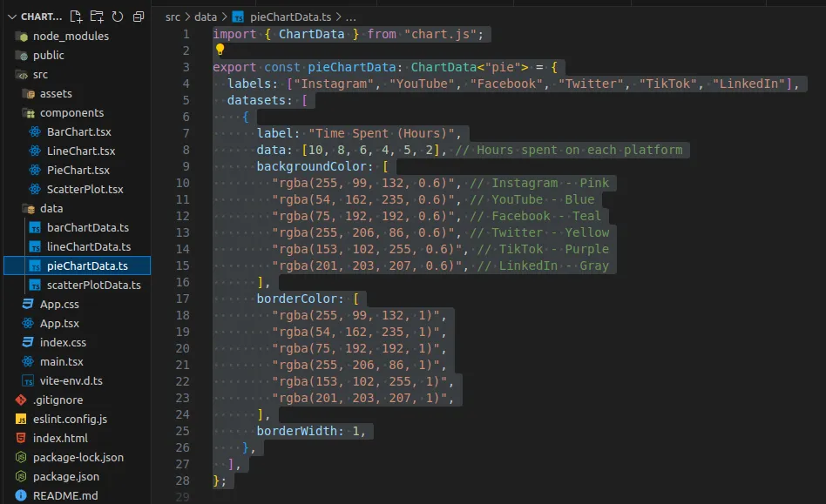
Task: Open PieChart.tsx file
Action: (x=78, y=171)
